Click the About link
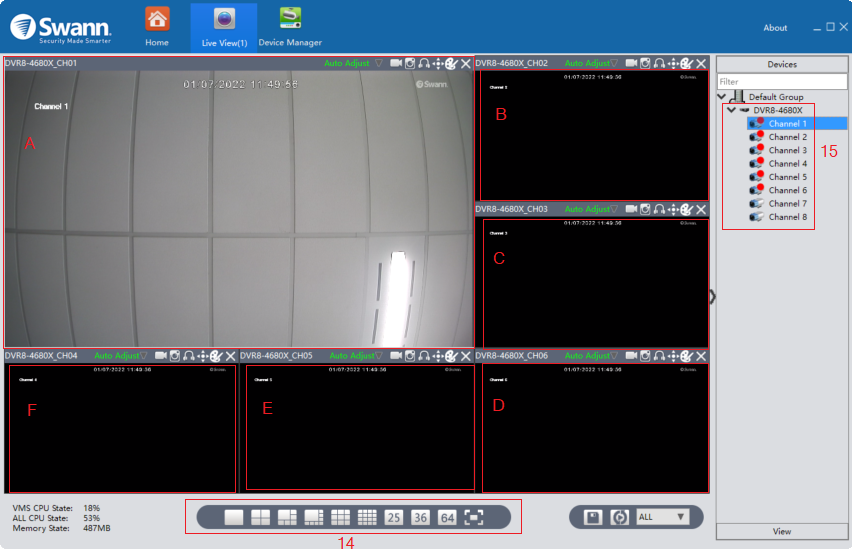Viewport: 852px width, 551px height. [775, 28]
